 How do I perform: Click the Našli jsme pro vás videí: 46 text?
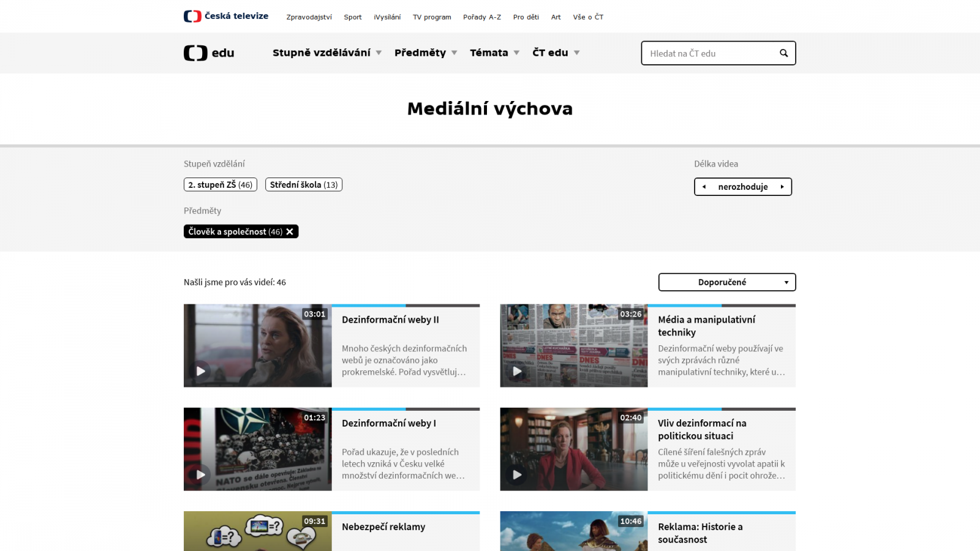[x=235, y=282]
